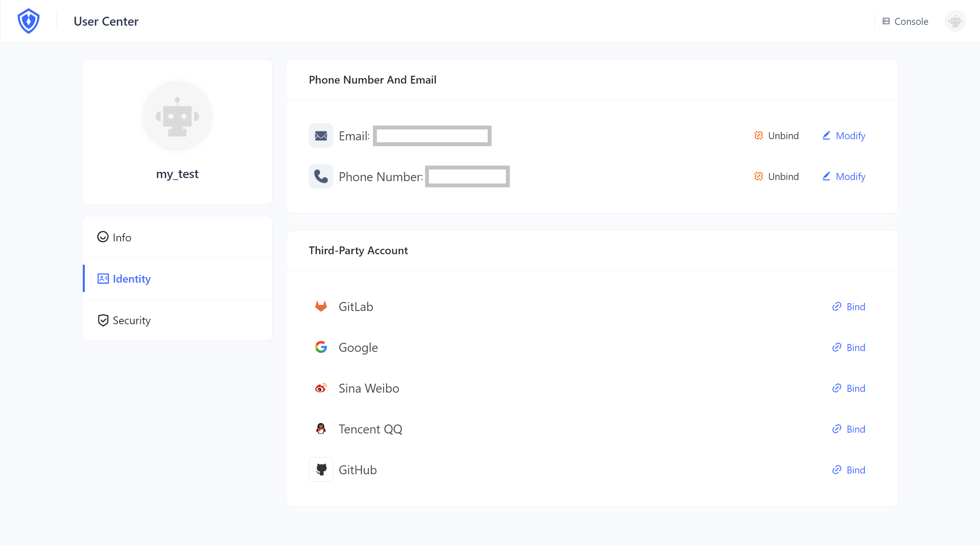Click the phone handset icon
The width and height of the screenshot is (980, 545).
point(321,176)
